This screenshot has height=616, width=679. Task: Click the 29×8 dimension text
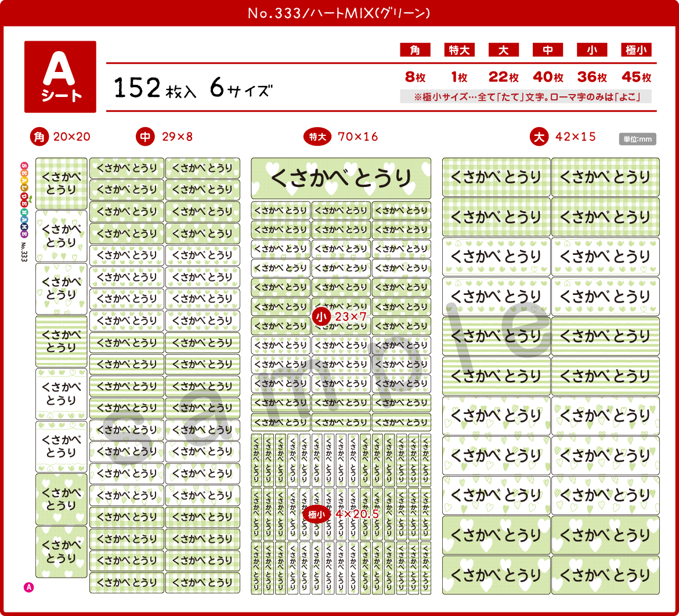click(x=177, y=137)
